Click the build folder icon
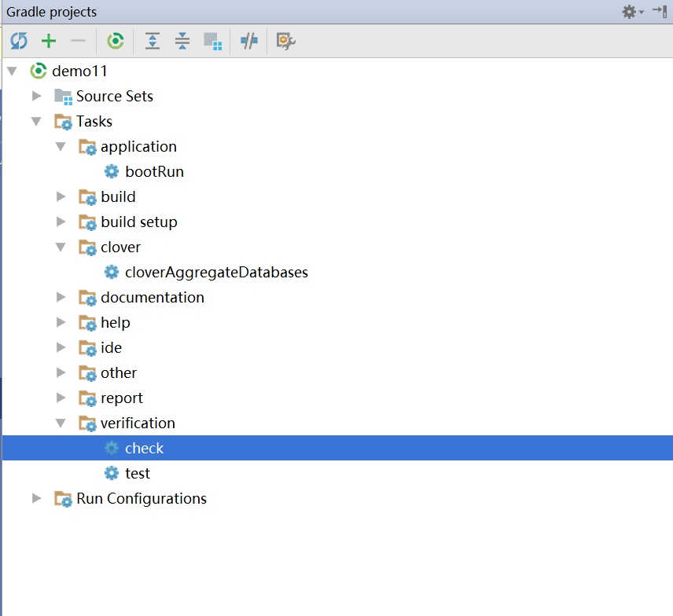The image size is (673, 616). [87, 197]
